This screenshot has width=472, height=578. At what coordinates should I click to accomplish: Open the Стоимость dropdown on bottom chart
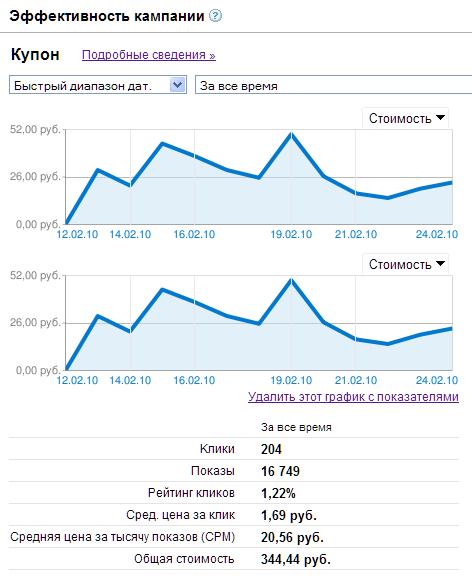point(406,264)
